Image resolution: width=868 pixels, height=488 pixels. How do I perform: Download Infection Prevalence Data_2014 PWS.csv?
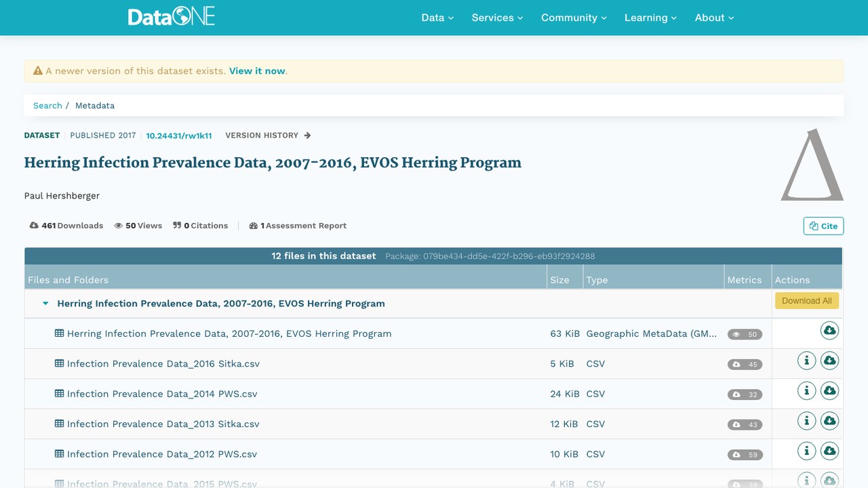coord(829,390)
